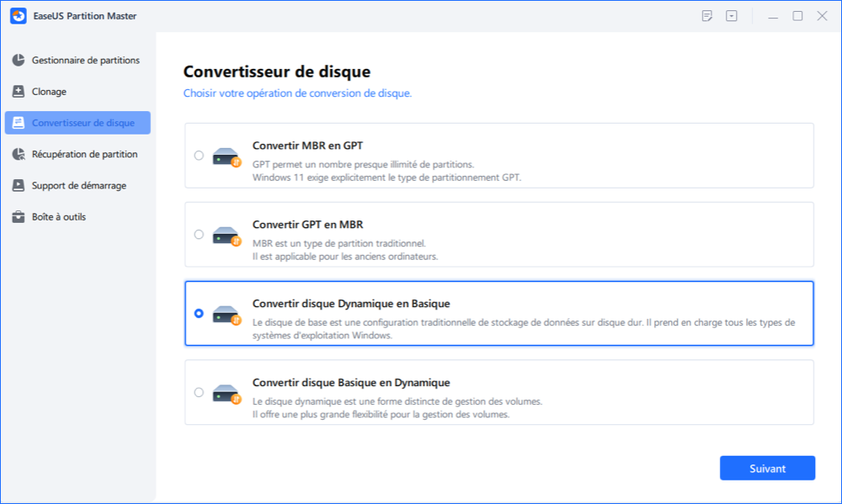This screenshot has height=504, width=842.
Task: Click the disk icon for MBR to GPT
Action: 227,157
